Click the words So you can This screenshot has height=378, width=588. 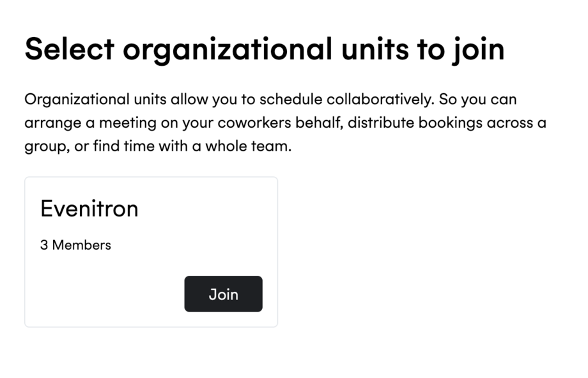tap(478, 100)
